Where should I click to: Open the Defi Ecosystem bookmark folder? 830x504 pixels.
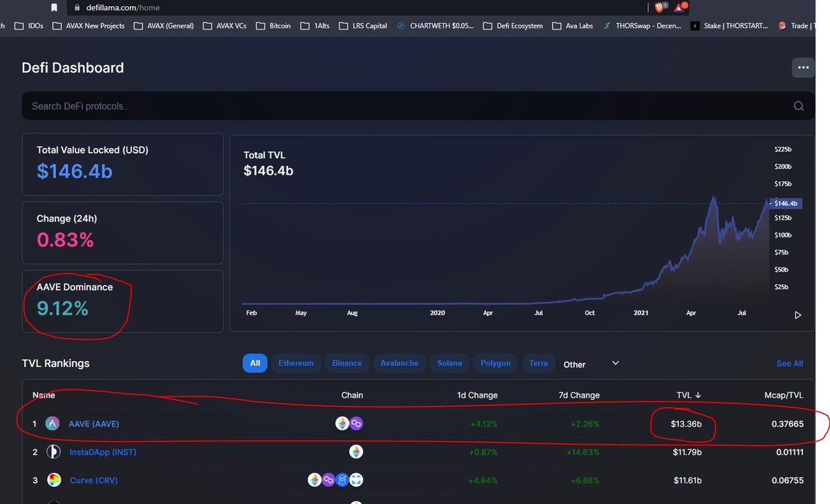(513, 26)
